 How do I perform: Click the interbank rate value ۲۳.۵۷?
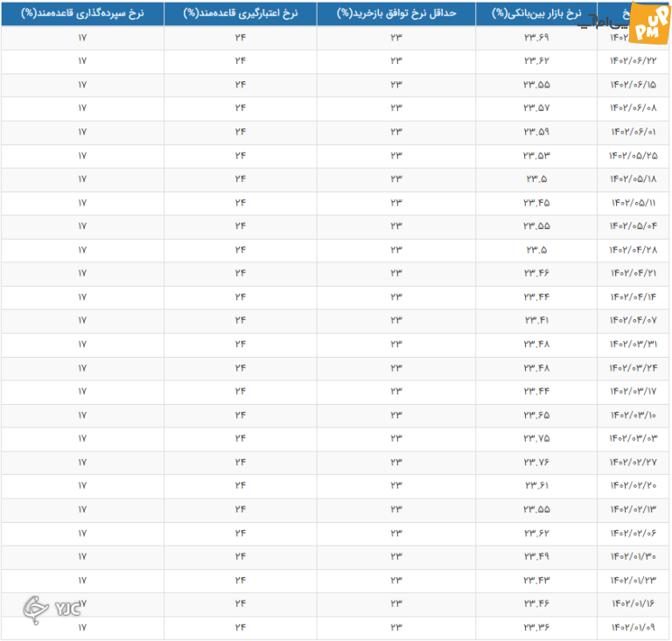click(536, 108)
